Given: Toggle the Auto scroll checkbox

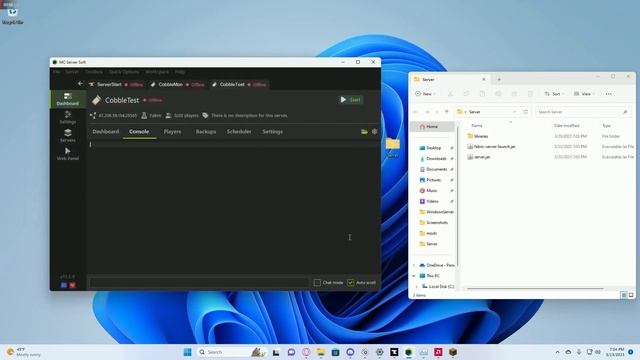Looking at the screenshot, I should click(351, 282).
